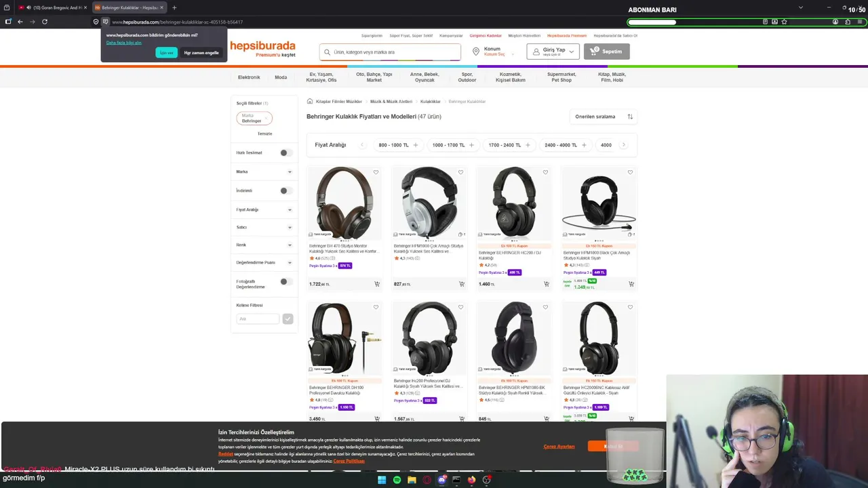This screenshot has height=488, width=868.
Task: Open Spor, Outdoor category menu
Action: click(x=467, y=77)
